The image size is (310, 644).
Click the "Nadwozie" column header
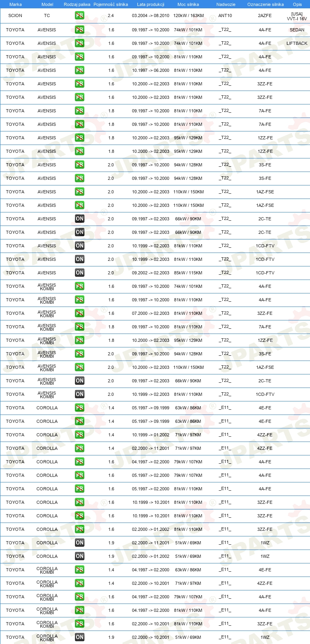[226, 4]
